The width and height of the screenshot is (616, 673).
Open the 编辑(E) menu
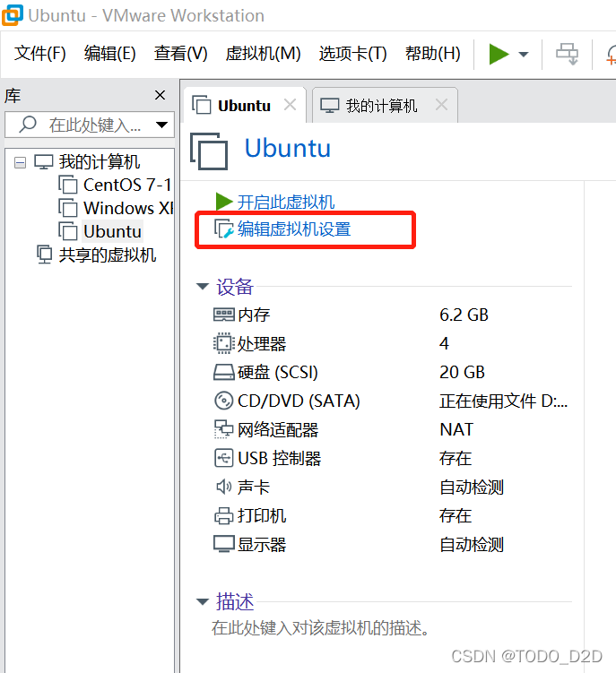[x=110, y=54]
